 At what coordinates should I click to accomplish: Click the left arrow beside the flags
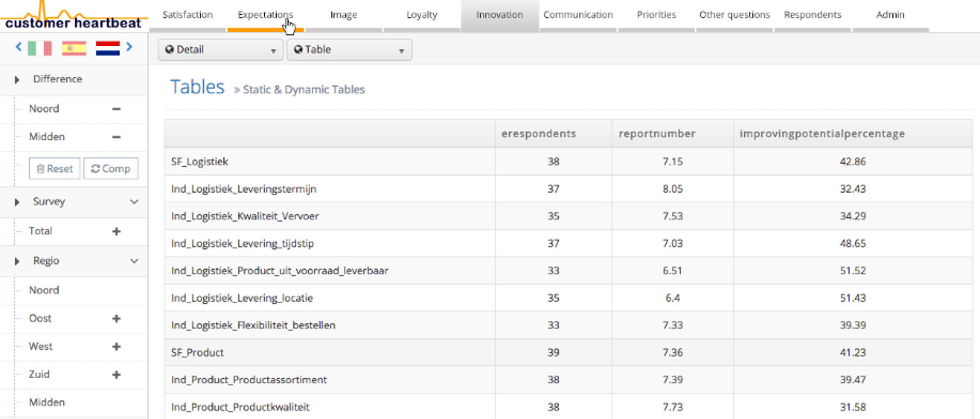tap(19, 47)
